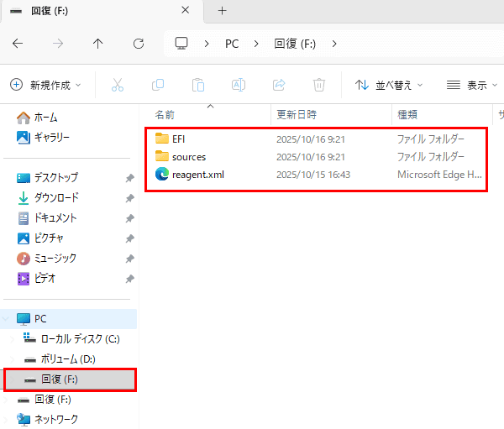504x429 pixels.
Task: Expand ボリューム (D:) node
Action: (x=13, y=359)
